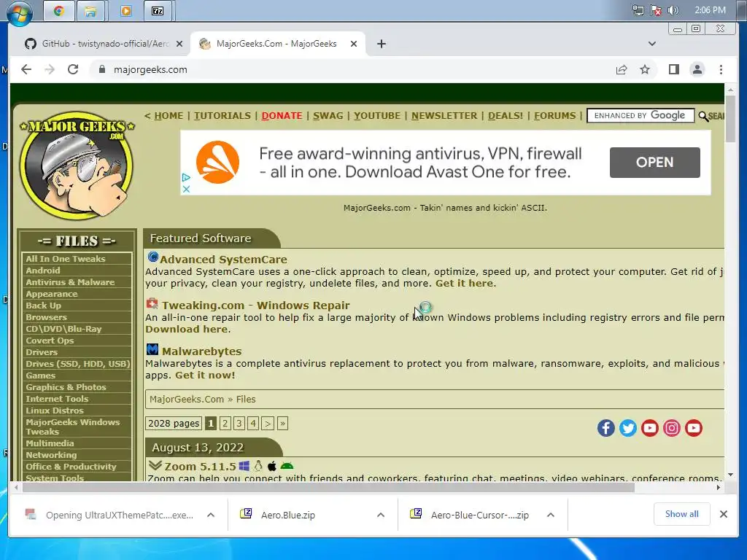
Task: Reload the majorgeeks.com page
Action: [73, 69]
